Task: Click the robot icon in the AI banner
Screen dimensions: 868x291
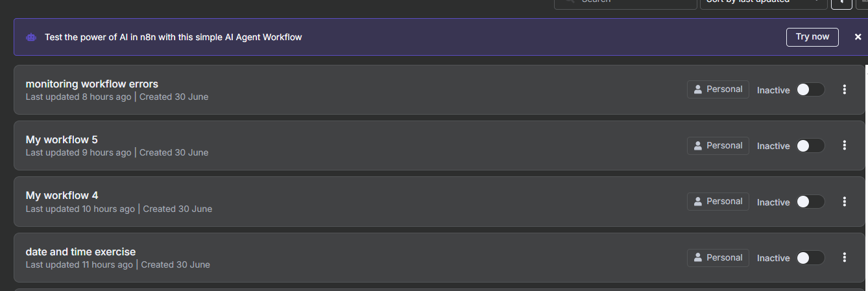Action: 31,38
